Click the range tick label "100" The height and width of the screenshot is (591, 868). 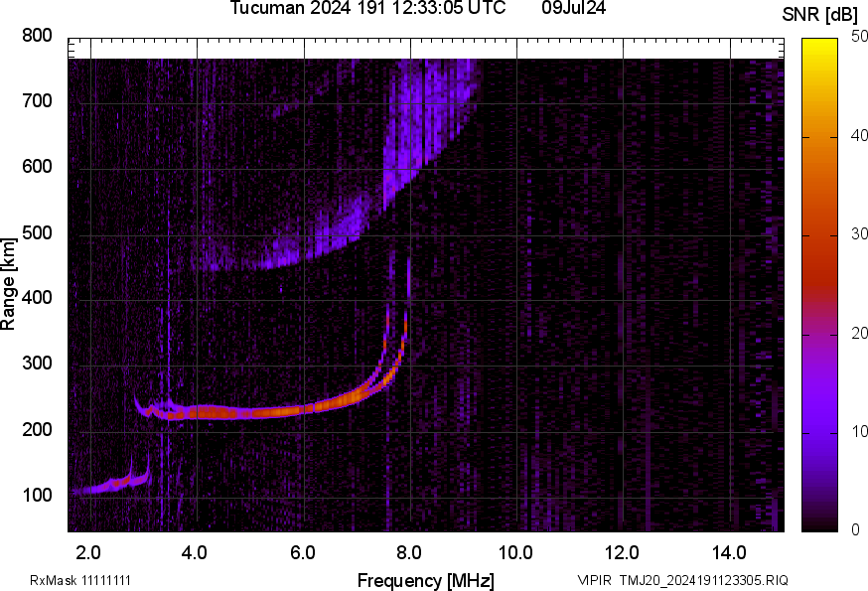37,495
